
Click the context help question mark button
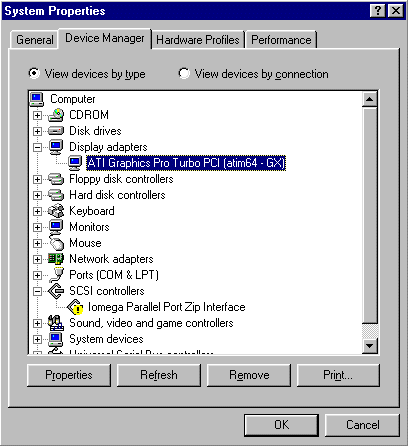(378, 11)
